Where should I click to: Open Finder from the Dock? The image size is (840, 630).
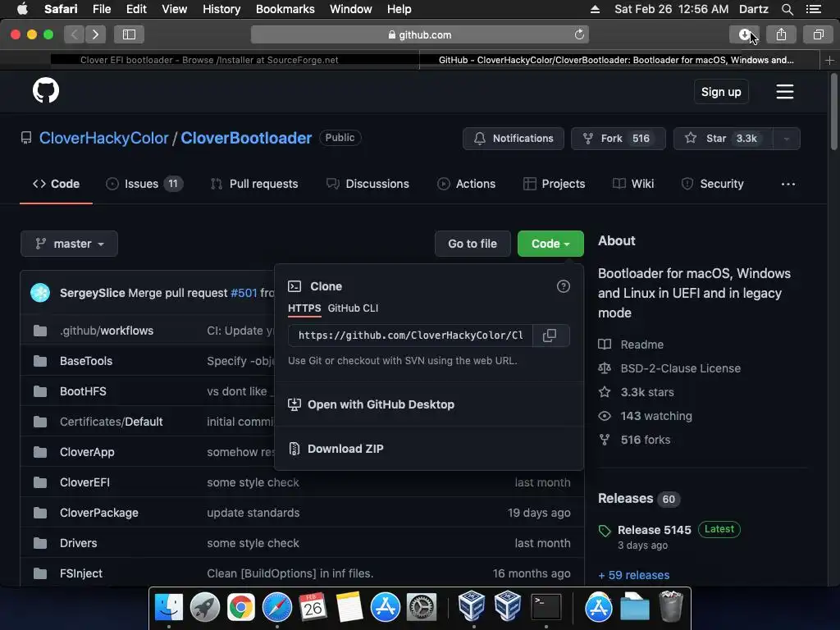(169, 607)
